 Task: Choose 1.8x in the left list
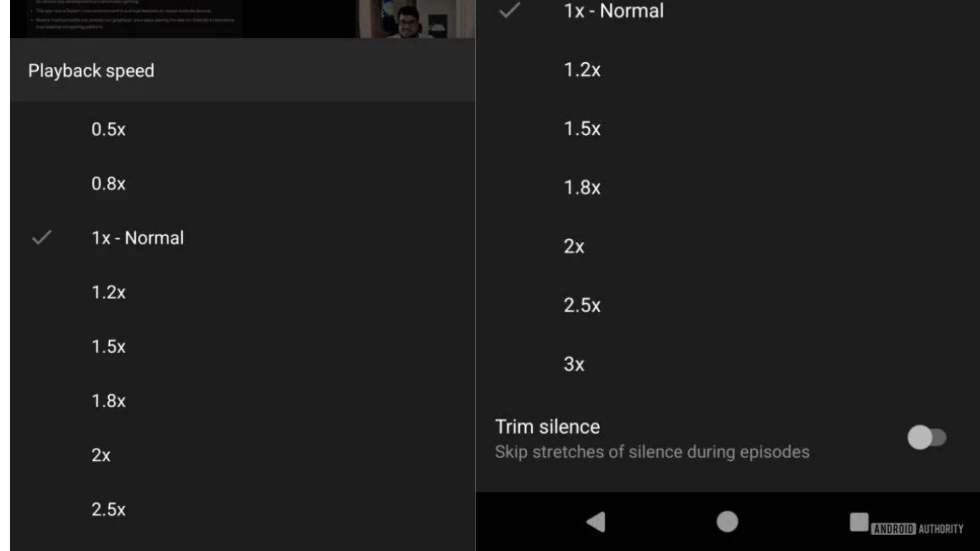(x=108, y=401)
